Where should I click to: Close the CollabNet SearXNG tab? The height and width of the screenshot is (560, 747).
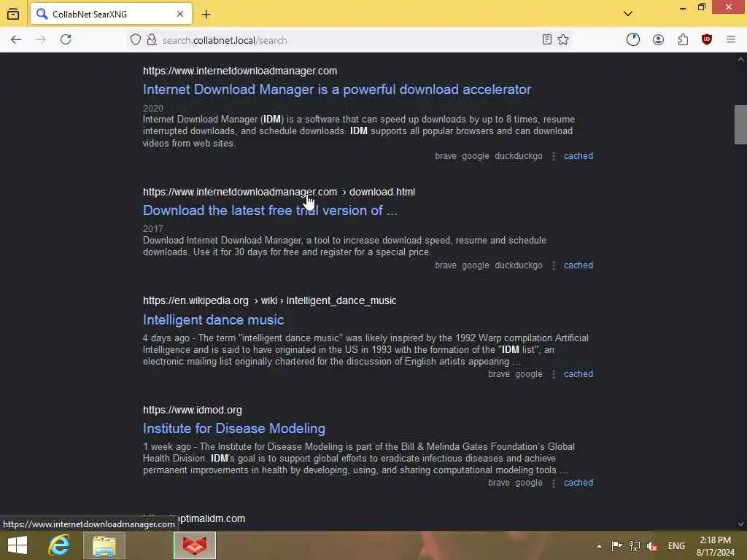[x=180, y=15]
